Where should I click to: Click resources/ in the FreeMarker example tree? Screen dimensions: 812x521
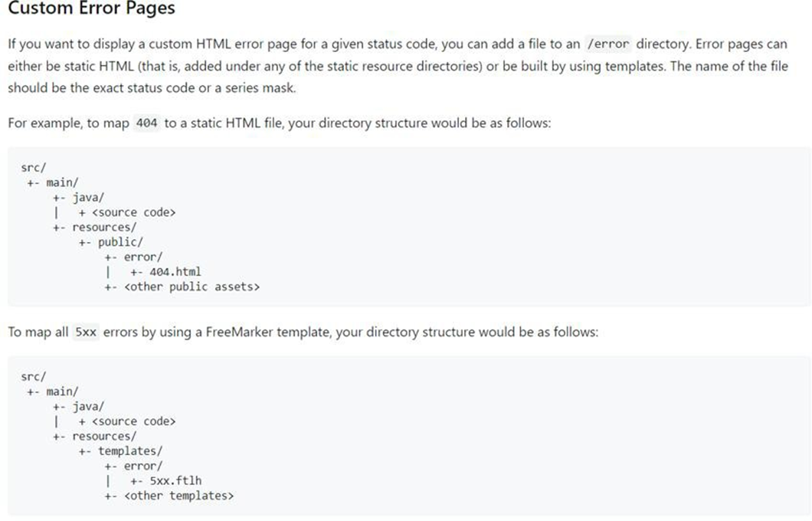pos(104,437)
